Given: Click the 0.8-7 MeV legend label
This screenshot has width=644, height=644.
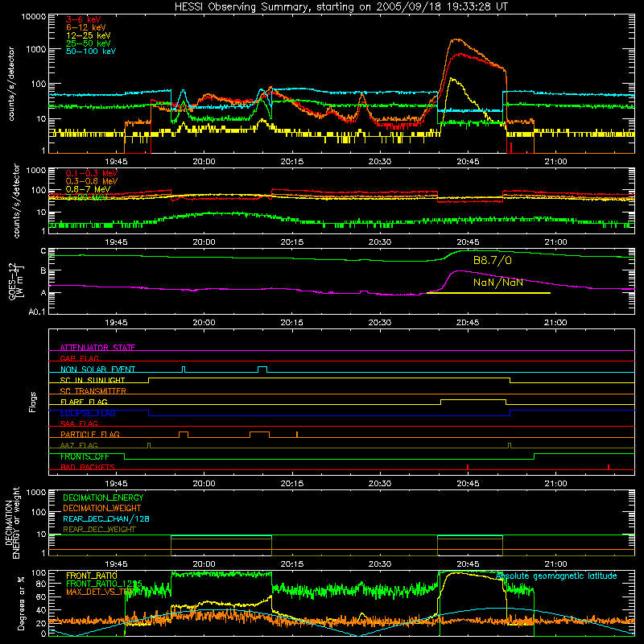Looking at the screenshot, I should coord(89,189).
